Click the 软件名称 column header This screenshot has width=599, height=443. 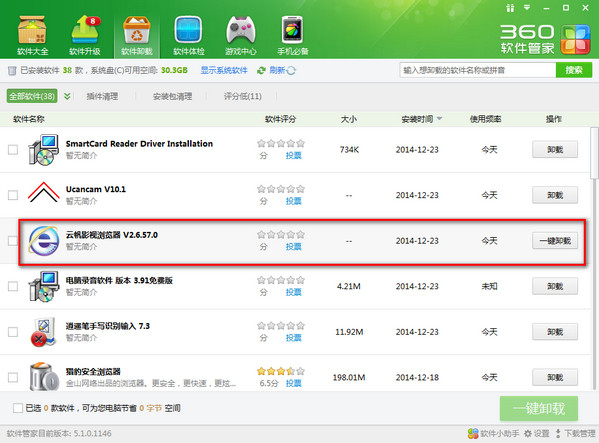(29, 119)
